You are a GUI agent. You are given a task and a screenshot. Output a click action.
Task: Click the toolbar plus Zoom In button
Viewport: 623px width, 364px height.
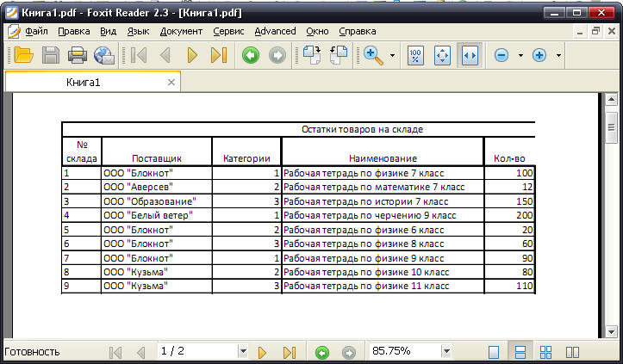(540, 55)
